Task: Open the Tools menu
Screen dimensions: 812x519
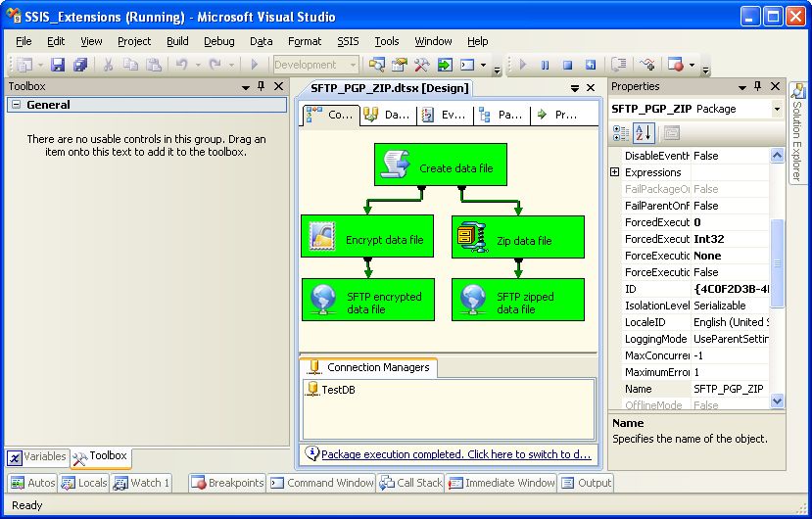Action: point(387,41)
